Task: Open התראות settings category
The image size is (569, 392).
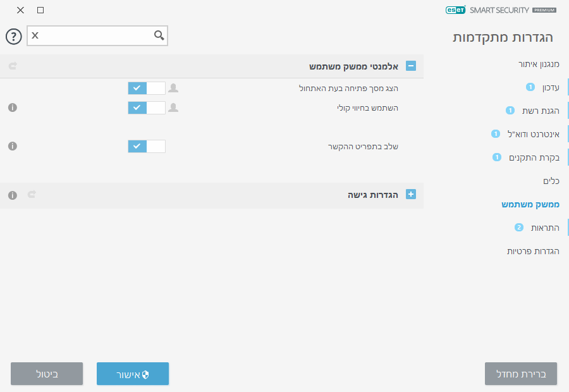Action: coord(545,228)
